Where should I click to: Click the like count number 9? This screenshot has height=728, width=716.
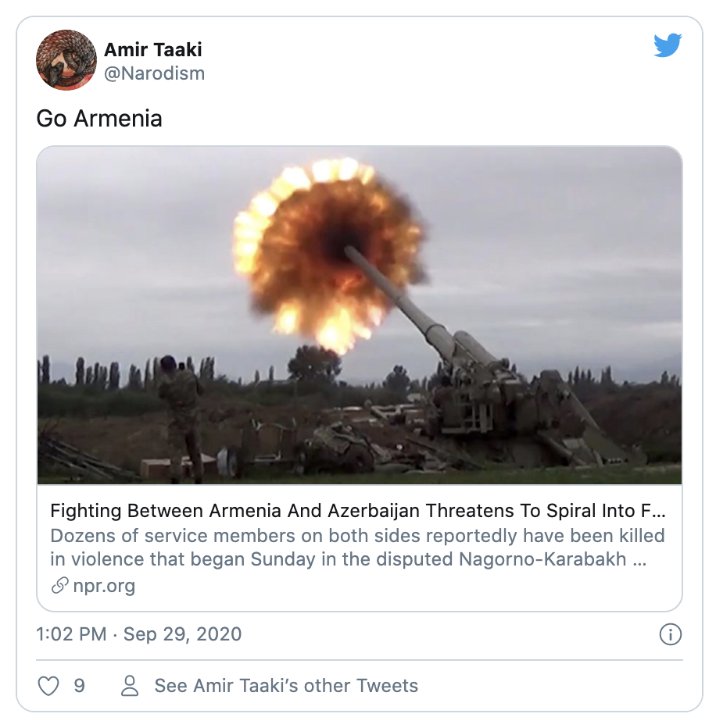79,686
